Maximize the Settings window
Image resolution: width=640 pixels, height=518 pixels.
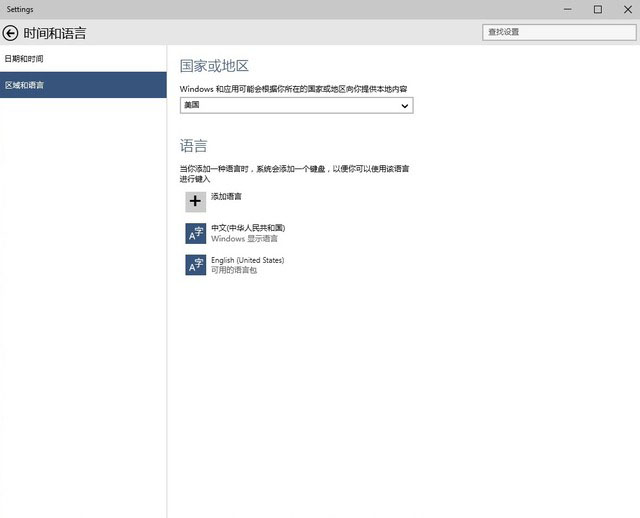[598, 9]
